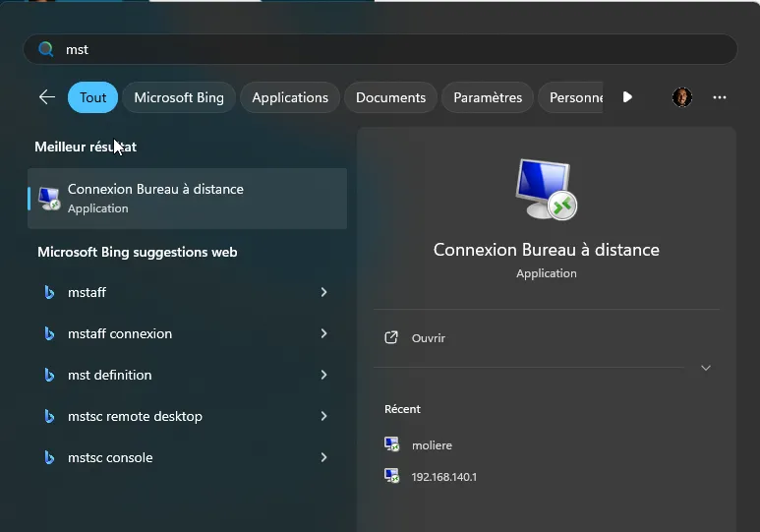Click the Ouvrir open-external icon
760x532 pixels.
391,337
